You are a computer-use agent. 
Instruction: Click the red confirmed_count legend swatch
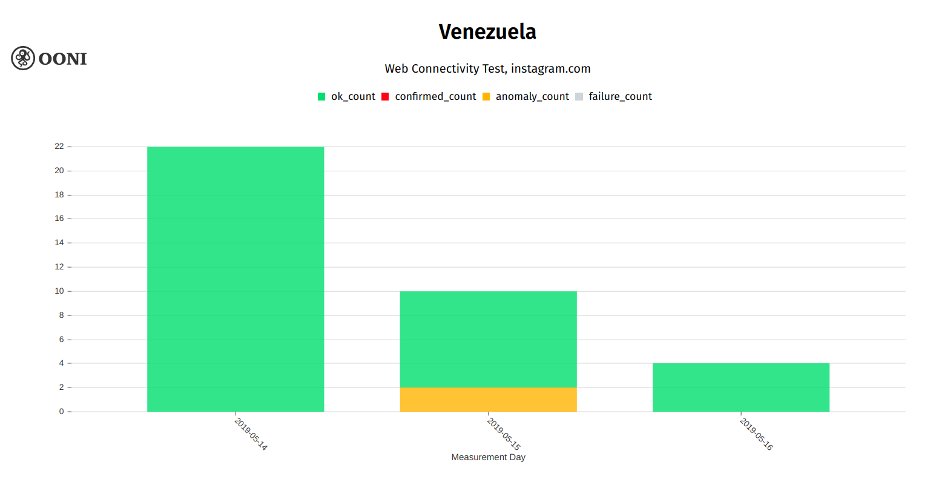385,97
